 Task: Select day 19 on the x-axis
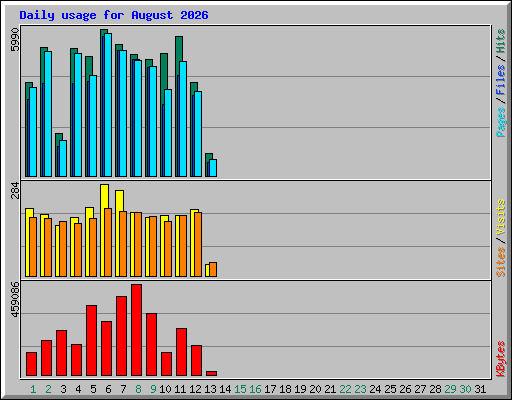pyautogui.click(x=300, y=389)
